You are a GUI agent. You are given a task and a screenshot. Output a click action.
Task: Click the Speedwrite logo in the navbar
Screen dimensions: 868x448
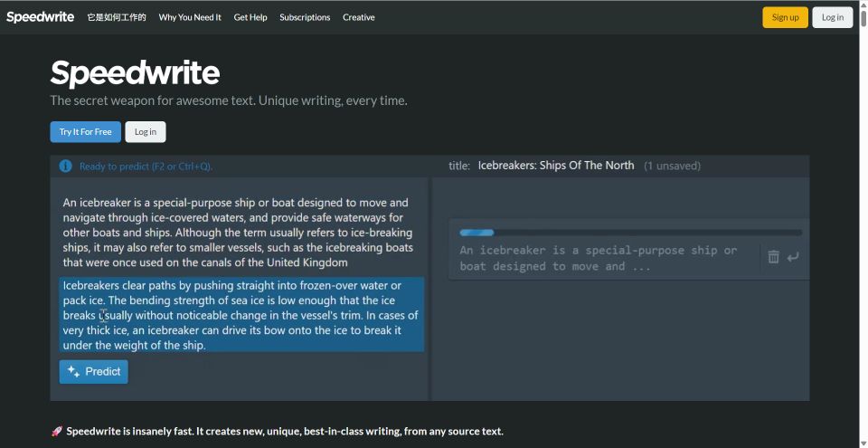tap(40, 17)
